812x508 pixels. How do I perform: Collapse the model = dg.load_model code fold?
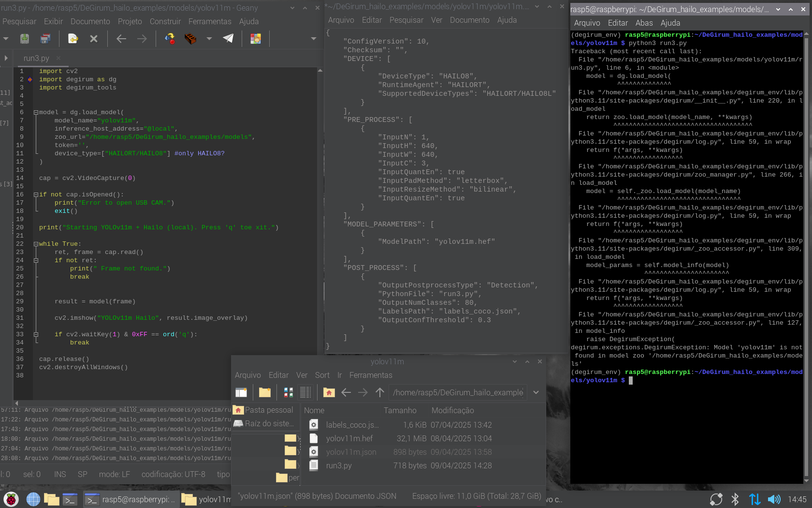coord(36,112)
